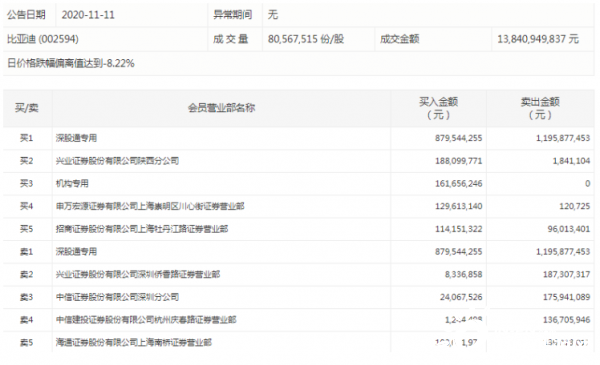
Task: Select the '卖1' row label
Action: pos(26,252)
